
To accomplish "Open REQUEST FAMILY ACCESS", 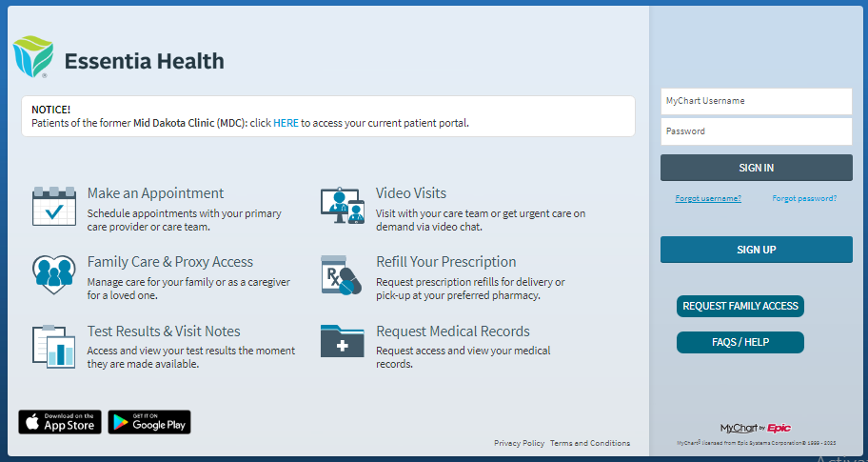I will point(740,307).
